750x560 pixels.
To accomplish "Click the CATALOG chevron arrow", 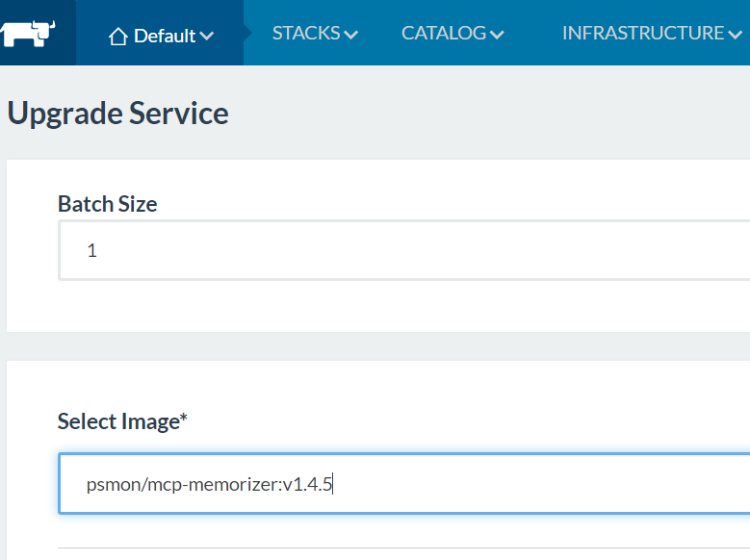I will click(x=497, y=35).
